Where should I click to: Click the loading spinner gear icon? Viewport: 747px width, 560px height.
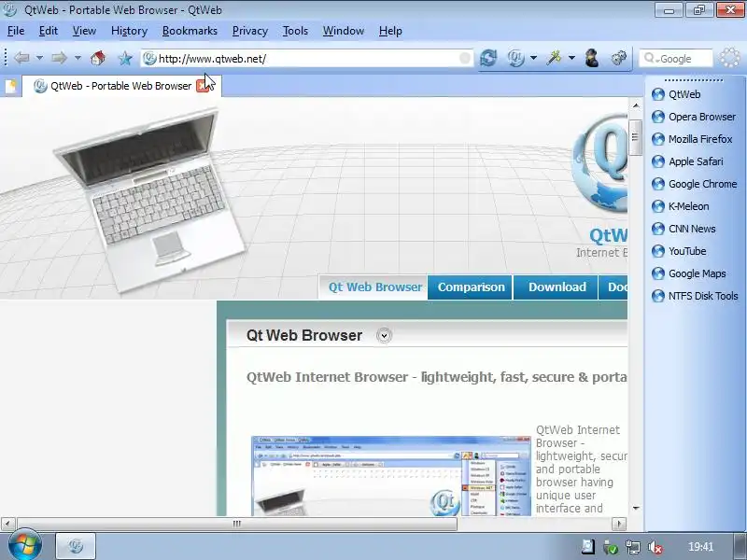[730, 58]
